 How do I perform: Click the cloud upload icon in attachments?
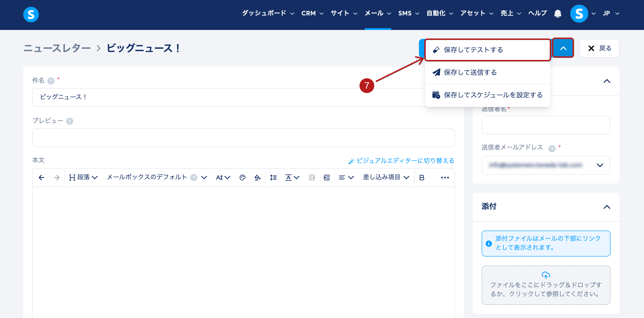pos(546,275)
